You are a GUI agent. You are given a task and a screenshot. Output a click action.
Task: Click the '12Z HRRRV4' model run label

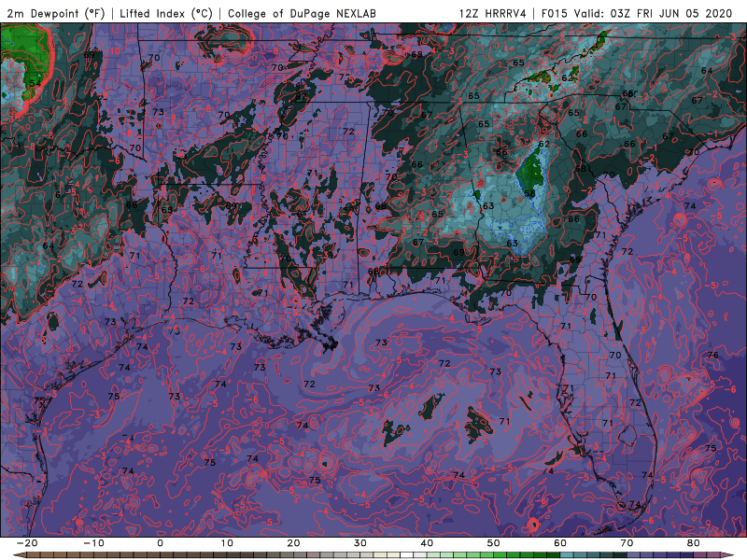pyautogui.click(x=493, y=13)
